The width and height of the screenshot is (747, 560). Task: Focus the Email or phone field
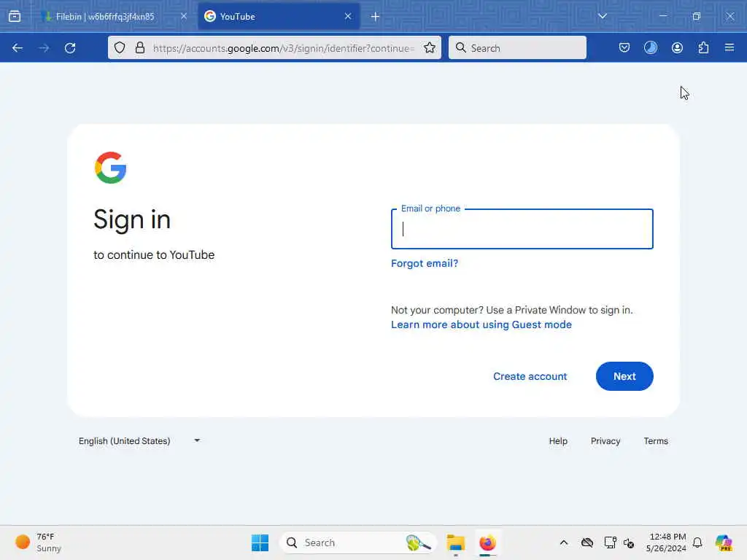point(522,229)
